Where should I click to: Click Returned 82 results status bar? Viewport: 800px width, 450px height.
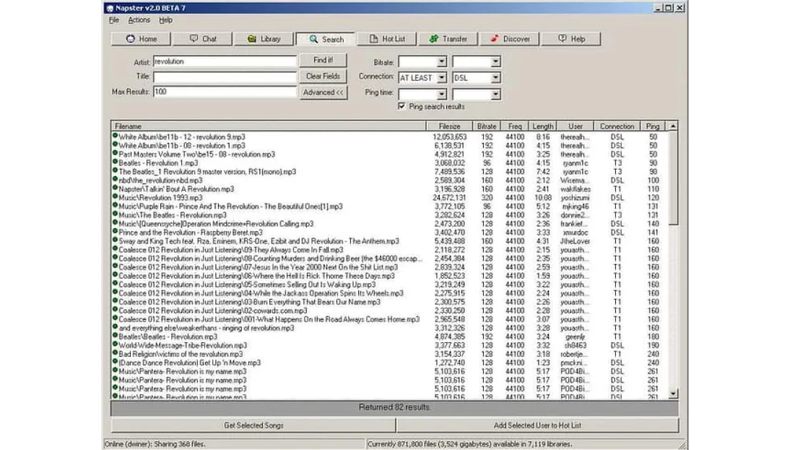click(x=394, y=407)
